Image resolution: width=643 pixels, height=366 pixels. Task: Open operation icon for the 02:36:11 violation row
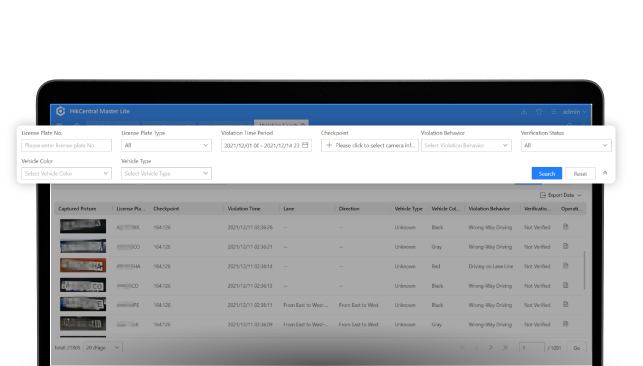tap(565, 305)
